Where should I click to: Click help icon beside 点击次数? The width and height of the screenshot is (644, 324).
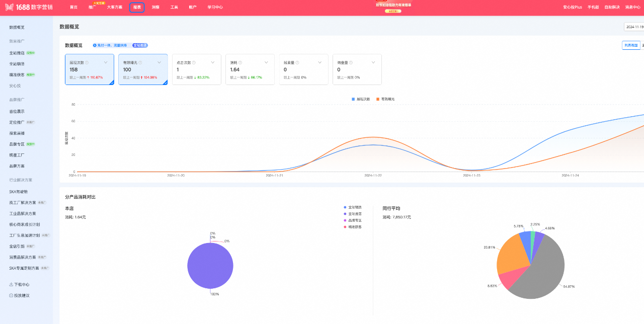click(194, 63)
